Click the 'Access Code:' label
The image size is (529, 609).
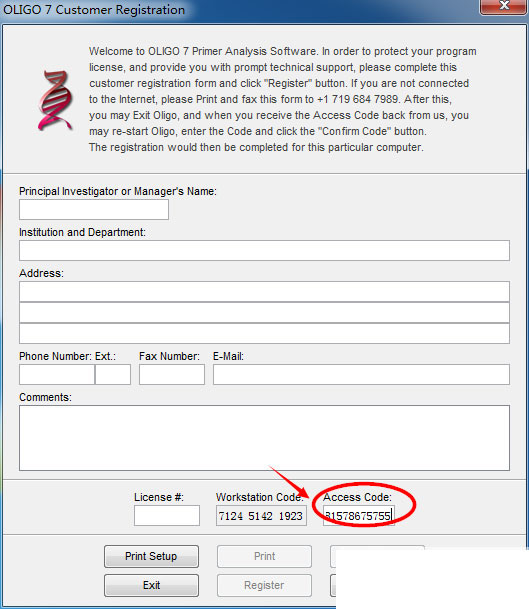tap(357, 497)
